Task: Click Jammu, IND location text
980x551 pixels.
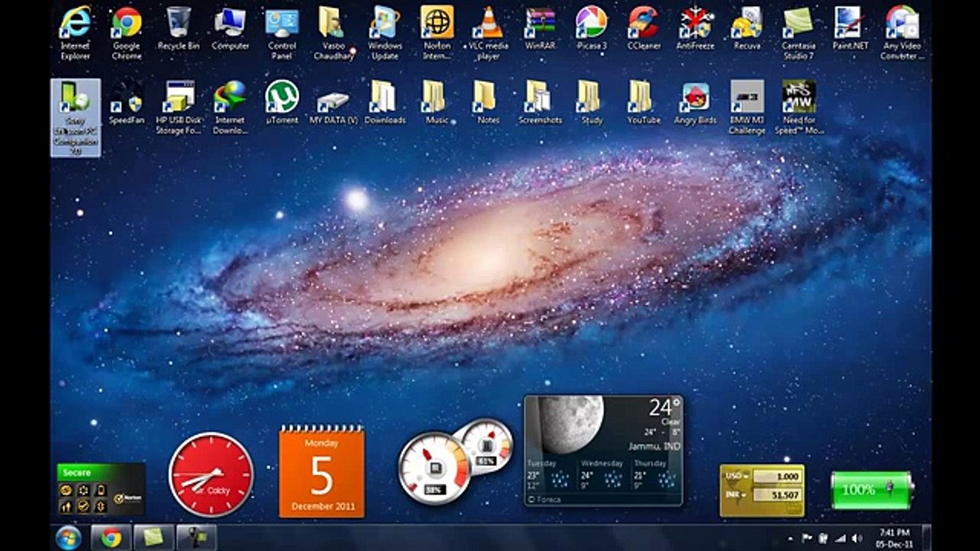Action: click(653, 446)
